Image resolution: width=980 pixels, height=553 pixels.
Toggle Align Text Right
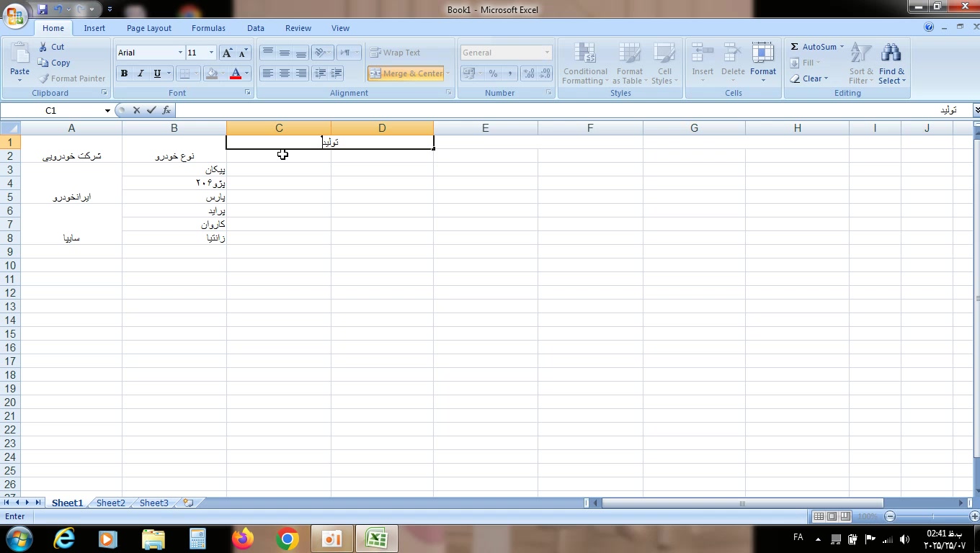(x=301, y=73)
